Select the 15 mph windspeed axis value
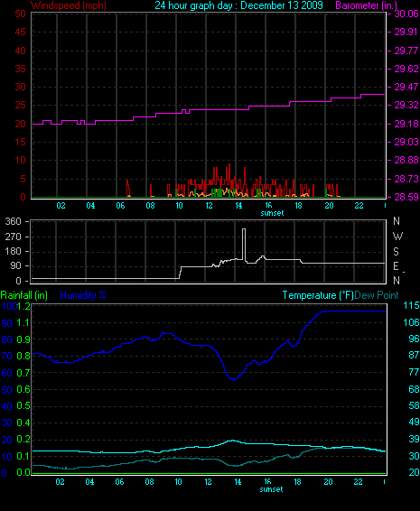The image size is (420, 511). [20, 142]
